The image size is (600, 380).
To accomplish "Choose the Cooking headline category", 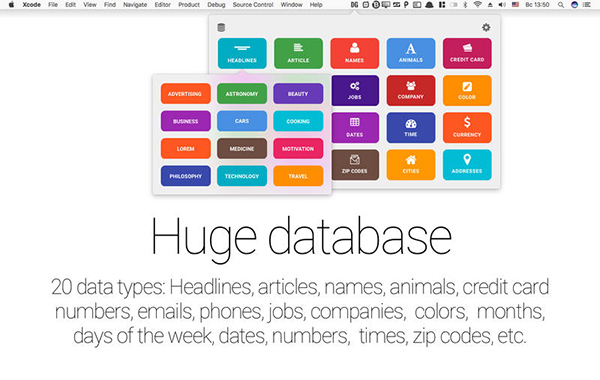I will 298,121.
